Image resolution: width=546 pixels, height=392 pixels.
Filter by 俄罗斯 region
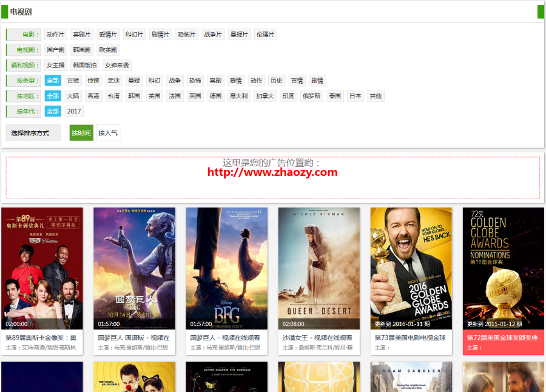pos(312,96)
